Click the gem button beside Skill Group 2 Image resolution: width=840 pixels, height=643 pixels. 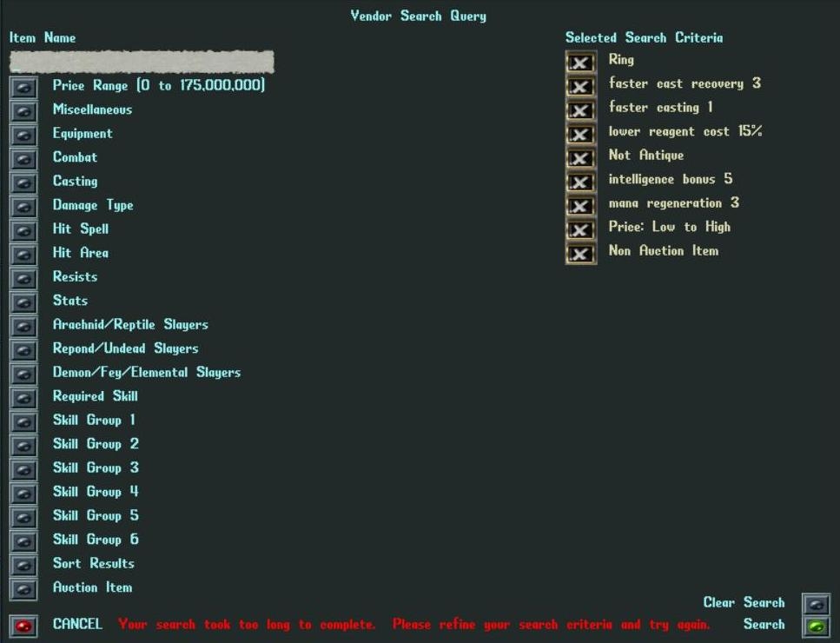(x=23, y=446)
